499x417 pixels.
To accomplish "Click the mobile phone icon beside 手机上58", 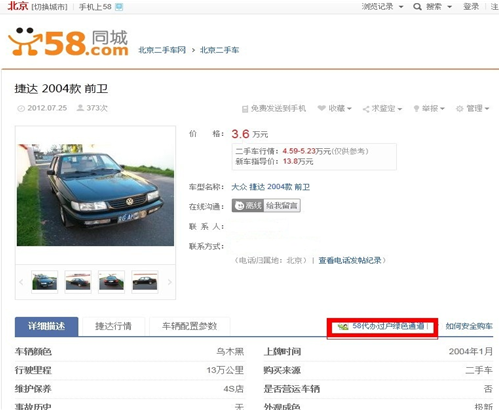I will click(x=119, y=7).
